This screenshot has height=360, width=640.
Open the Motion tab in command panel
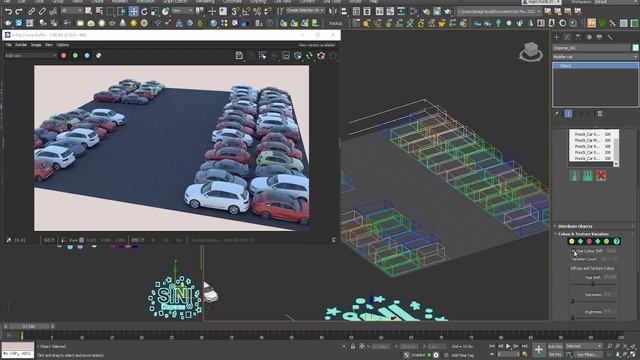click(589, 37)
